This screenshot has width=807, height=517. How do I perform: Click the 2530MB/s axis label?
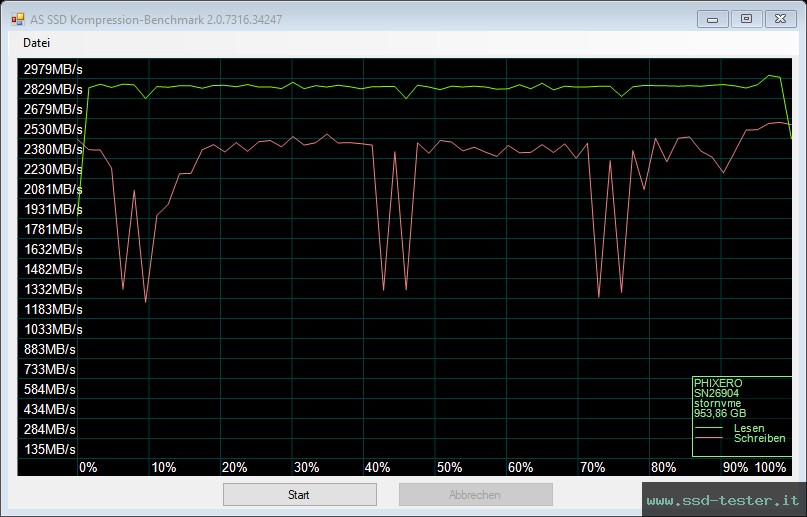53,129
